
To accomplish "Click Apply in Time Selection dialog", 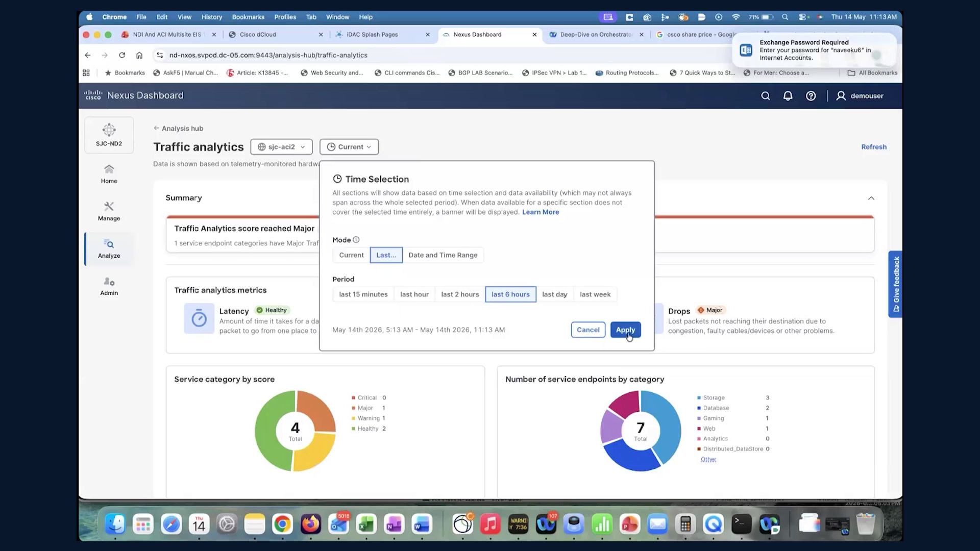I will [x=625, y=330].
